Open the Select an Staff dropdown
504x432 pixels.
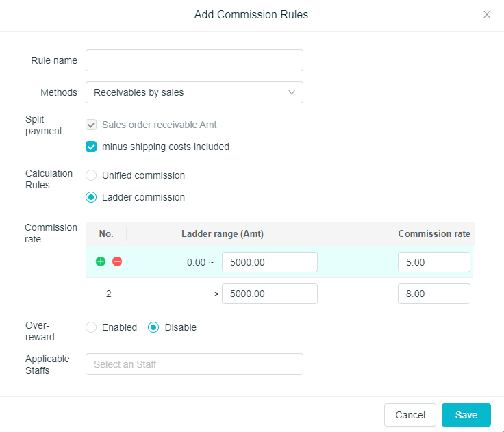[194, 364]
